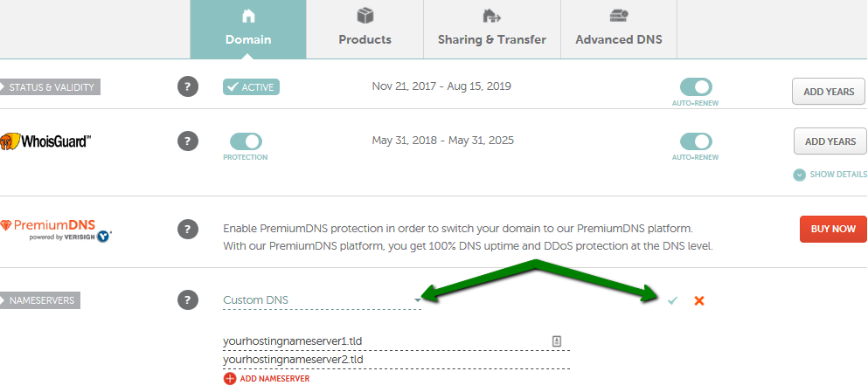Click the help icon beside Nameservers
The width and height of the screenshot is (868, 392).
[x=188, y=300]
